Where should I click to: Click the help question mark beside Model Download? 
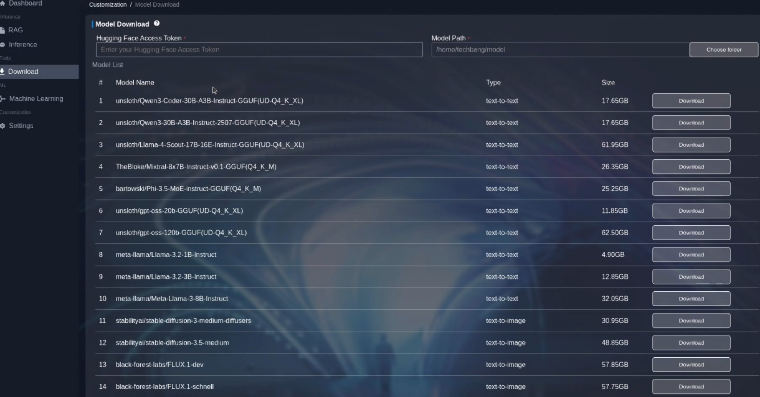pyautogui.click(x=157, y=23)
